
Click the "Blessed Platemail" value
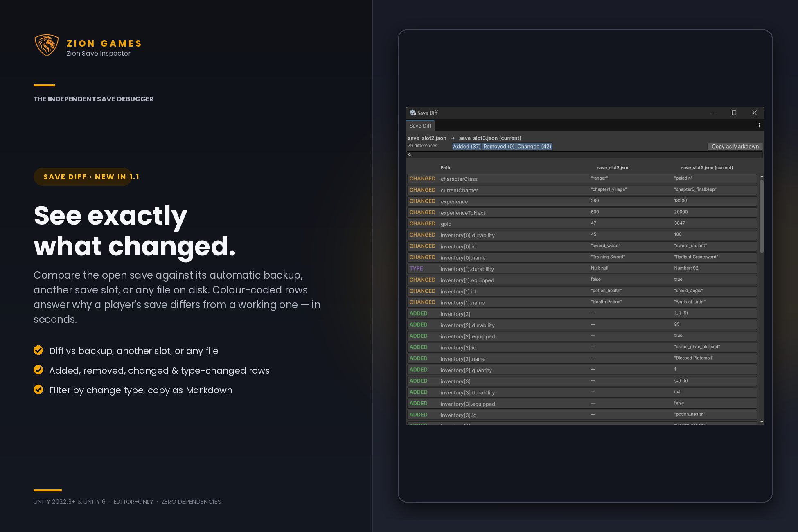[694, 358]
